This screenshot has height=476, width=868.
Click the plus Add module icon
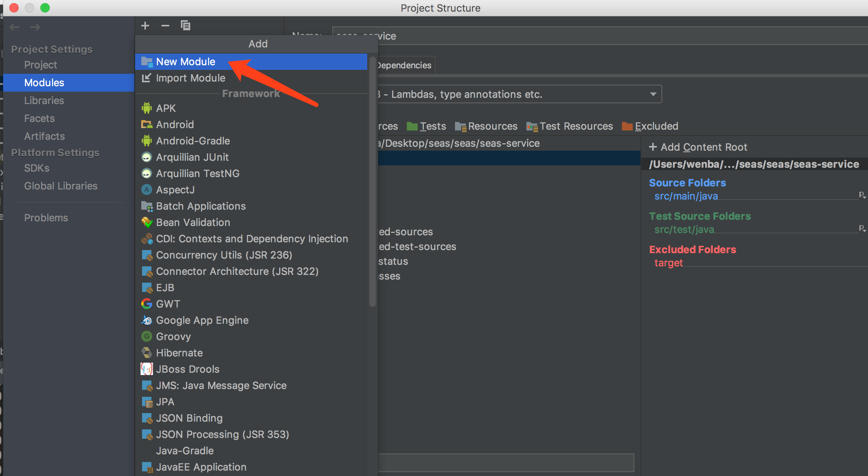click(x=145, y=26)
